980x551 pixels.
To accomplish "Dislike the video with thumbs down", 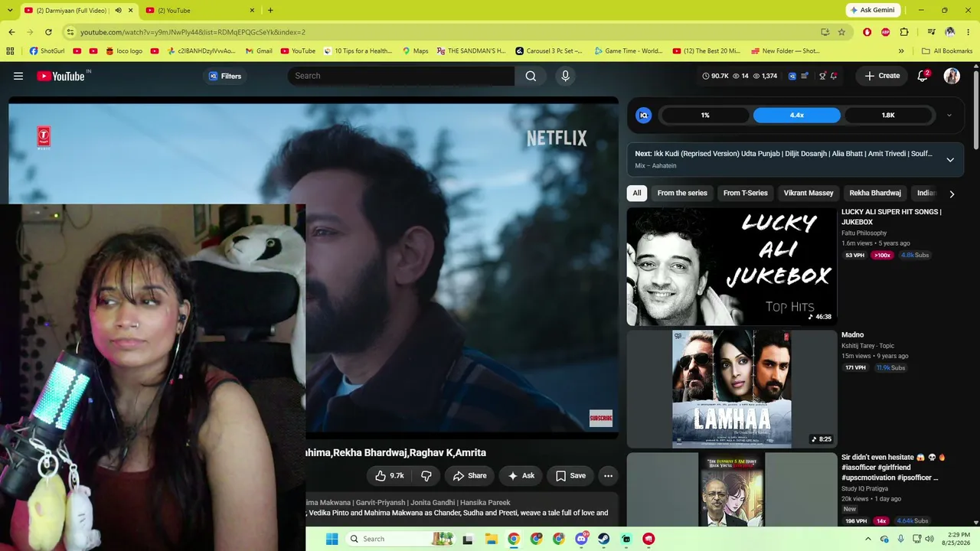I will 426,475.
